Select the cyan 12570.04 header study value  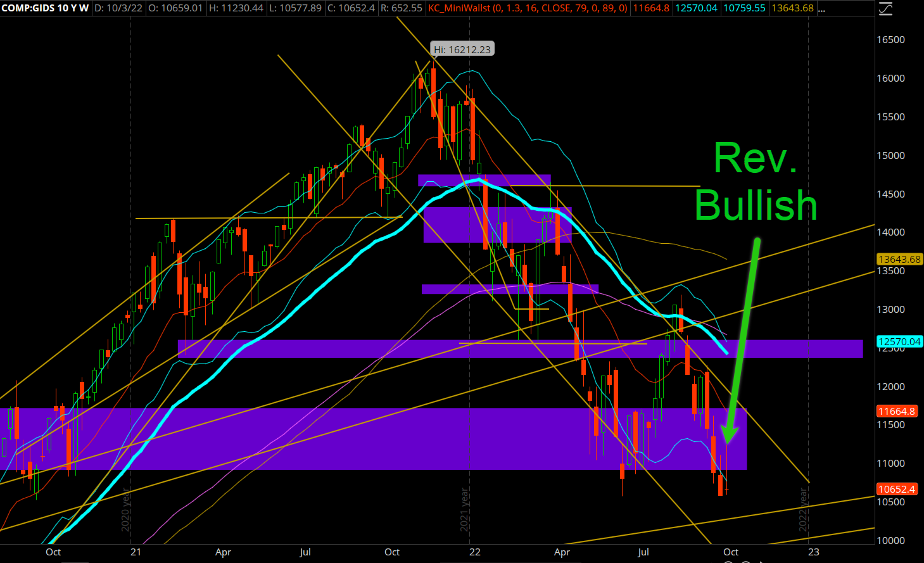coord(696,8)
